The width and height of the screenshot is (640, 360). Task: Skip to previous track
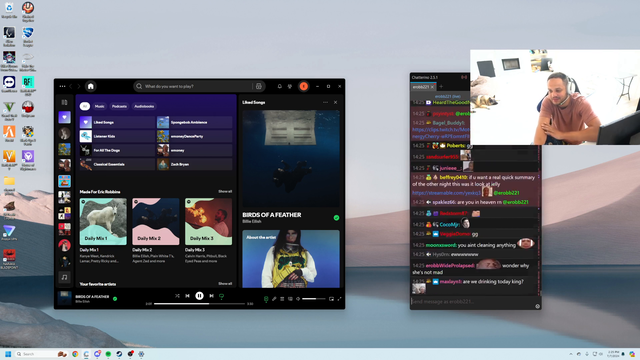coord(187,296)
